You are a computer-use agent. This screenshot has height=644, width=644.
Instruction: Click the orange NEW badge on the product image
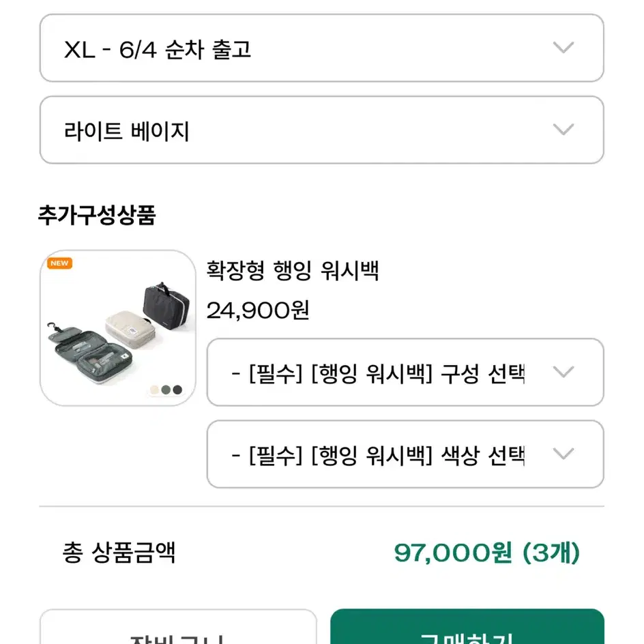pos(60,263)
